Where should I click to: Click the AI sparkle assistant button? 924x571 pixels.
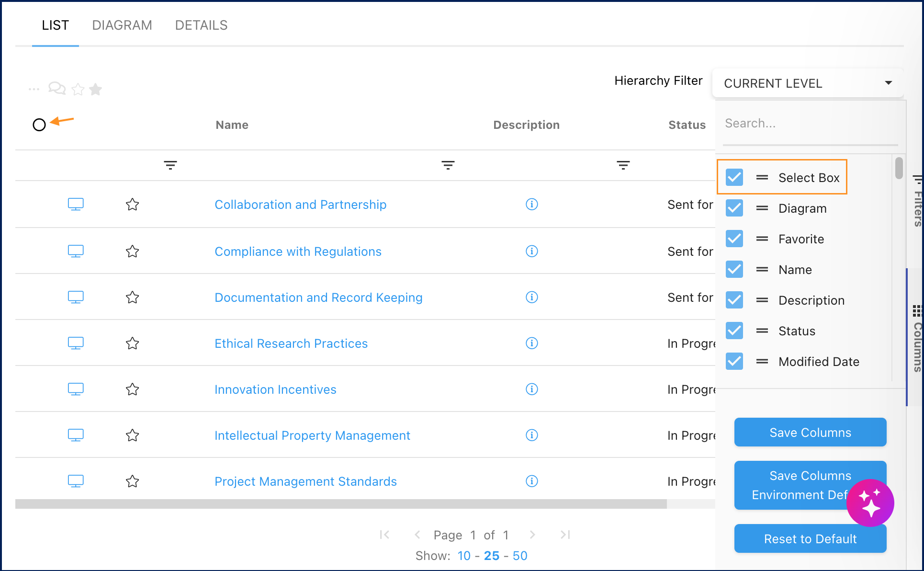tap(870, 502)
